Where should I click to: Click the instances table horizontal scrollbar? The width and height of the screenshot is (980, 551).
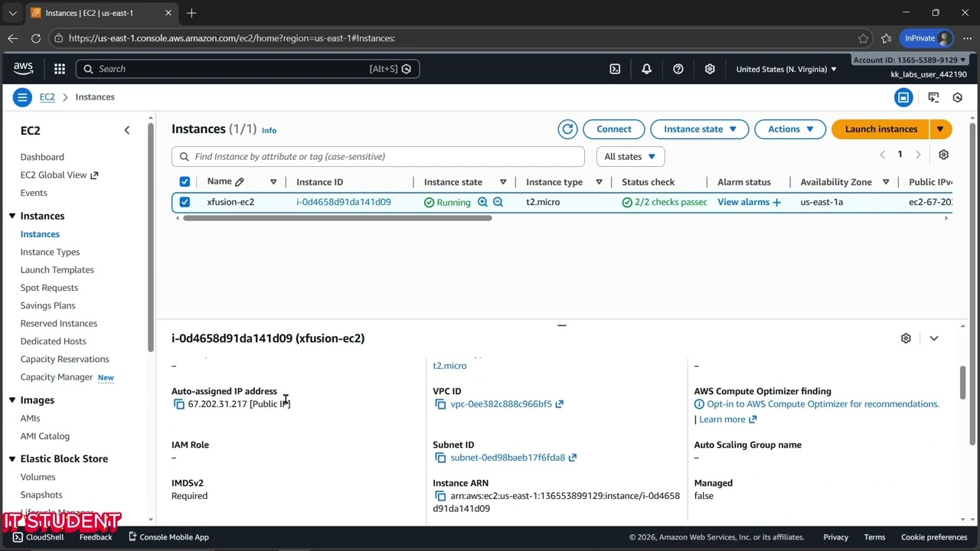pos(337,218)
